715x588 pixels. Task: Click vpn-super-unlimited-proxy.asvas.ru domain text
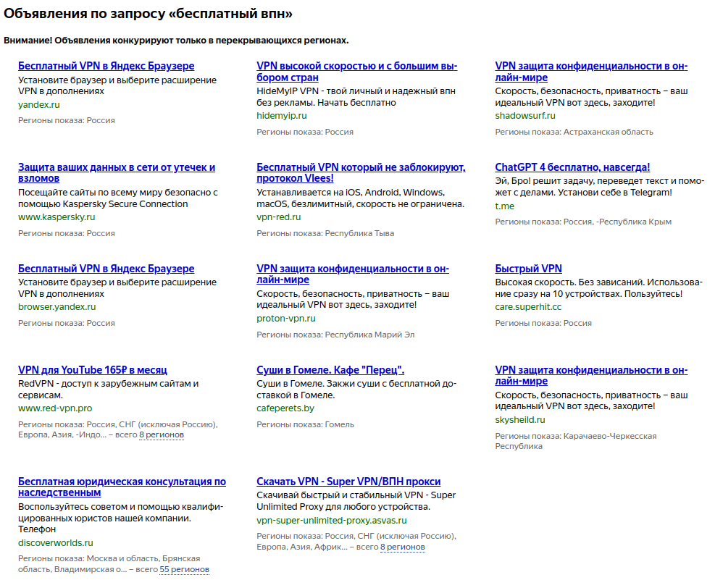[x=332, y=521]
